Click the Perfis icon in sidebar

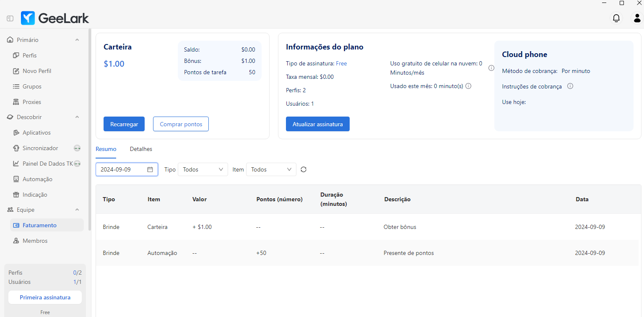(x=16, y=55)
